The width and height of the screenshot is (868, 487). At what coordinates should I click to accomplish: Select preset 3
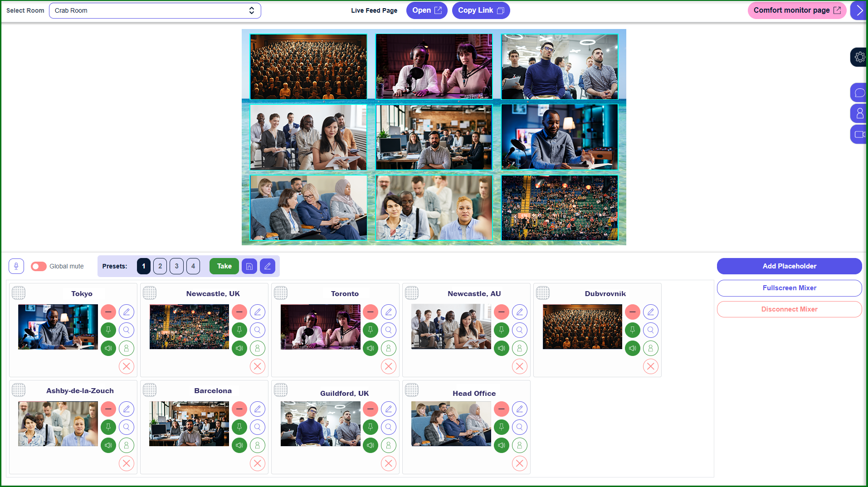click(176, 266)
